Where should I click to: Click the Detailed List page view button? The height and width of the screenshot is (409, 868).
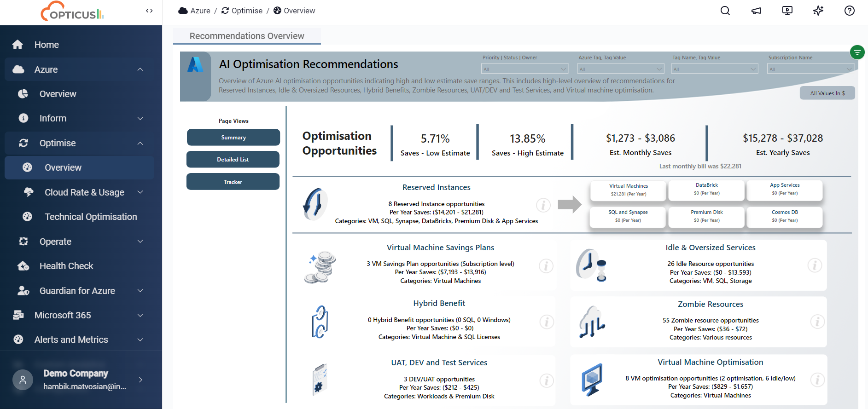pyautogui.click(x=233, y=160)
